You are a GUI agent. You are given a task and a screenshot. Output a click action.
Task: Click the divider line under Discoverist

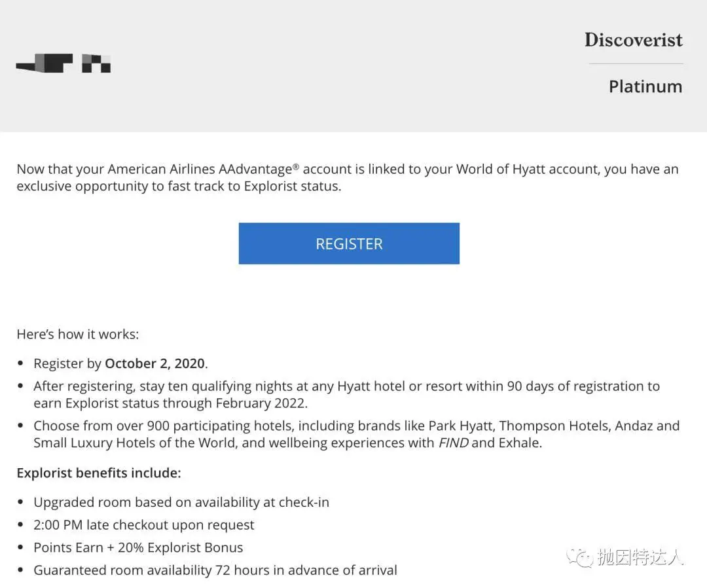tap(636, 64)
